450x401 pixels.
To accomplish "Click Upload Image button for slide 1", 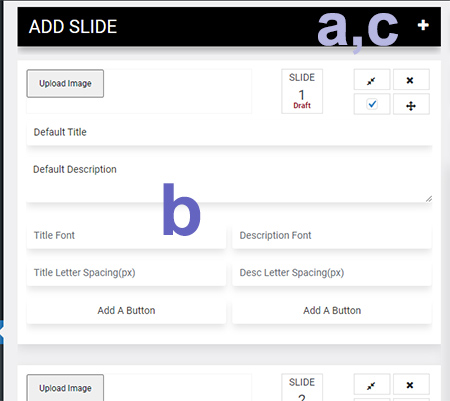I will pyautogui.click(x=65, y=84).
